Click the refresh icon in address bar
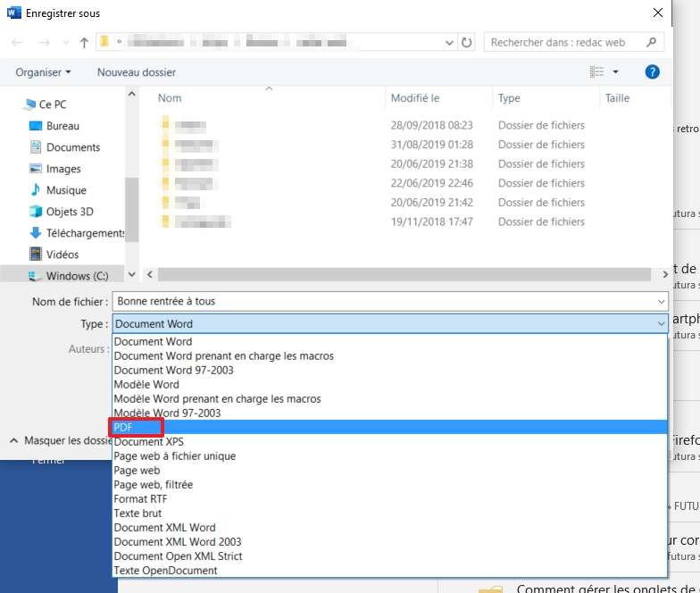700x593 pixels. pyautogui.click(x=468, y=42)
